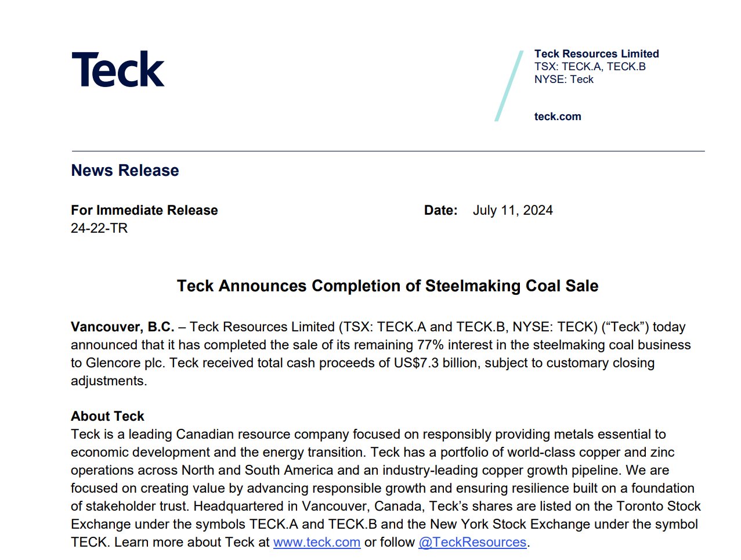The width and height of the screenshot is (741, 560).
Task: Click the Steelmaking Coal Sale headline
Action: click(x=387, y=286)
